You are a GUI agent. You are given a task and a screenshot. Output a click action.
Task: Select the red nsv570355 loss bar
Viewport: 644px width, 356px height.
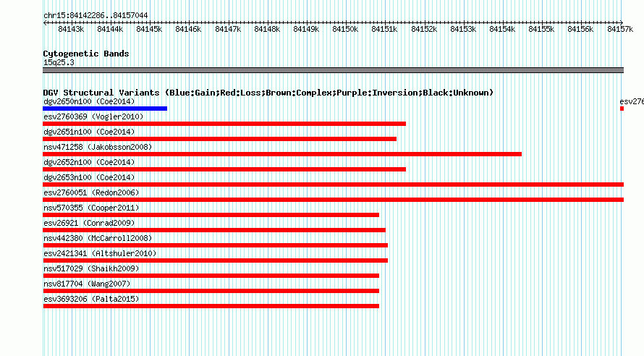pos(211,215)
